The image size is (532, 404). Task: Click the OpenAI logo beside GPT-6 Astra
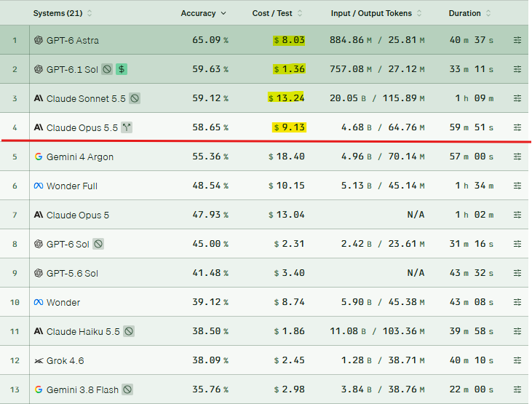pyautogui.click(x=39, y=40)
